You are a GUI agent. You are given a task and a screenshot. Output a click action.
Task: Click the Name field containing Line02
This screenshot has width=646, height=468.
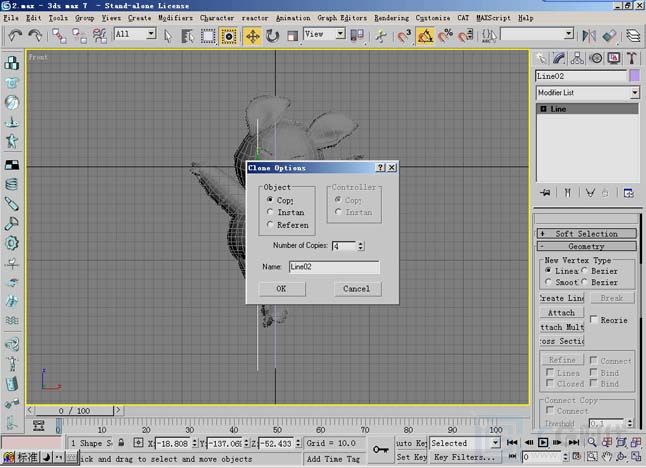pos(334,267)
